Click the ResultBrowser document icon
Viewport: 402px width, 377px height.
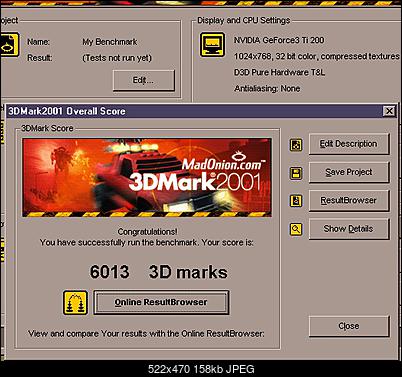pyautogui.click(x=296, y=201)
